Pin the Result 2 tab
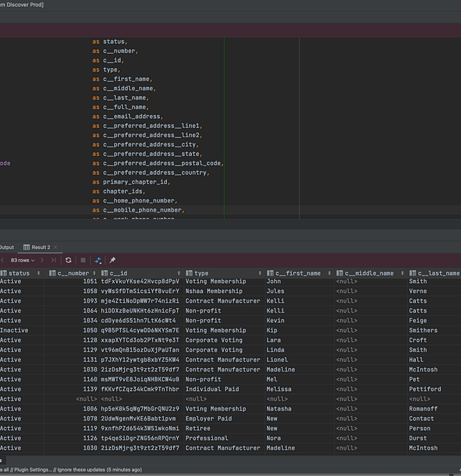 (113, 260)
